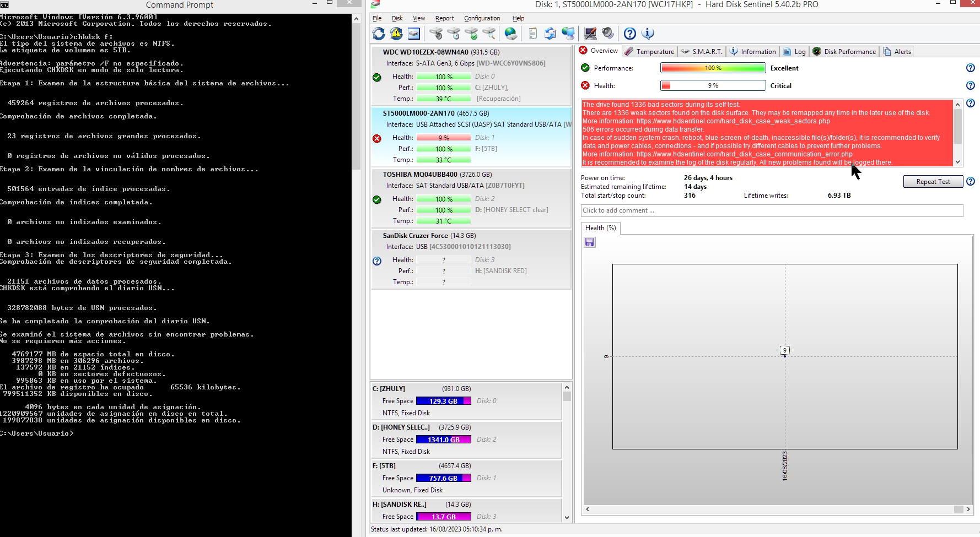The width and height of the screenshot is (980, 537).
Task: Click the green check status icon of TOSHIBA disk
Action: [x=377, y=199]
